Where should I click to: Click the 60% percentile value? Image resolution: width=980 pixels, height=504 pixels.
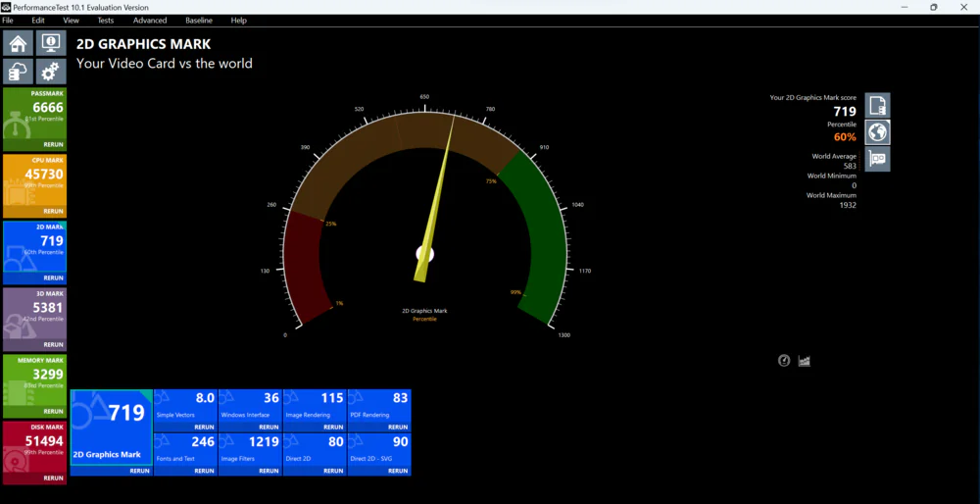point(845,137)
